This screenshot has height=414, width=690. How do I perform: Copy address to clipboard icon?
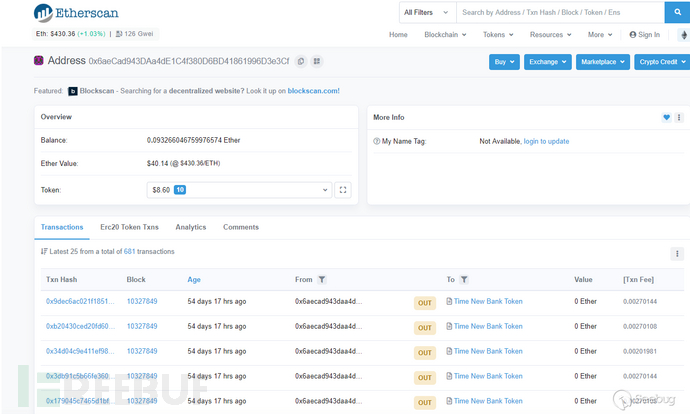pos(301,61)
